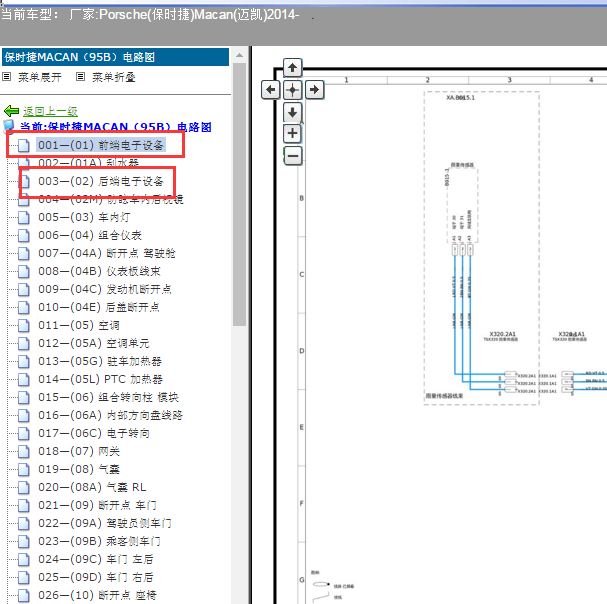Open 025—(09D) 车门 右后 diagram
This screenshot has width=607, height=604.
click(96, 577)
